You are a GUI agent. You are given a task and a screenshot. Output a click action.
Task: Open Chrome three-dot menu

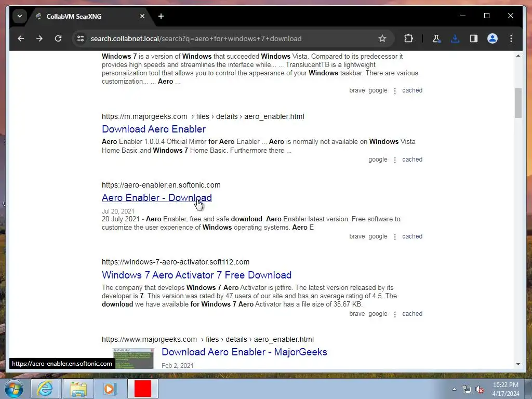pyautogui.click(x=511, y=38)
